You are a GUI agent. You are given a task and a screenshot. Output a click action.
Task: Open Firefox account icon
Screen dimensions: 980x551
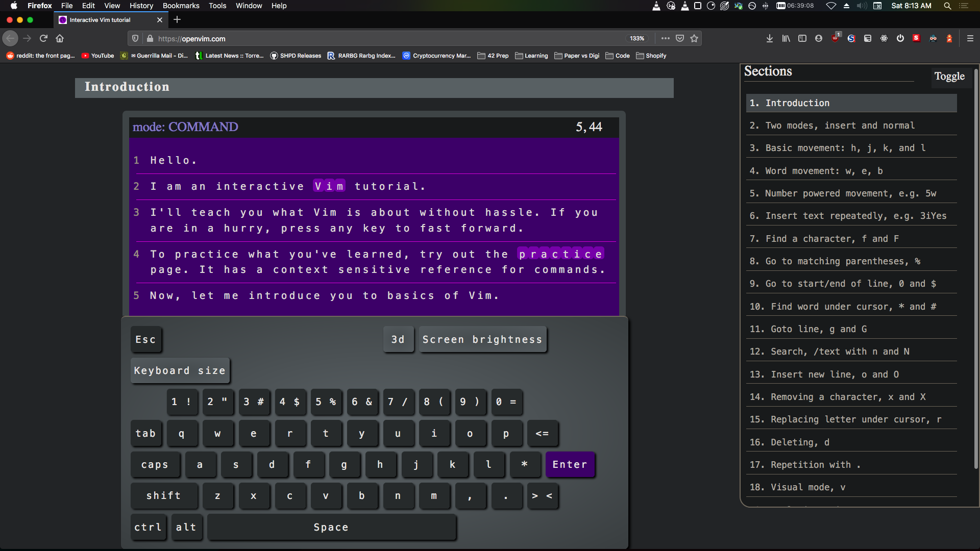(x=819, y=38)
